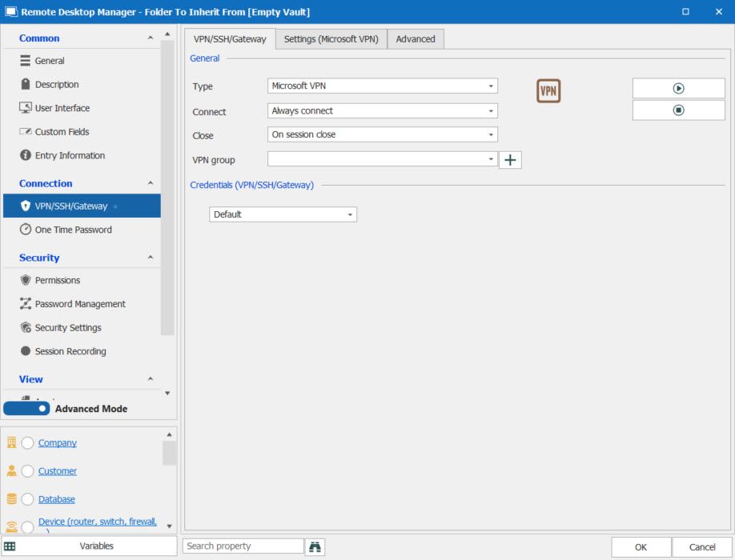The width and height of the screenshot is (735, 560).
Task: Click in the Search property field
Action: 243,546
